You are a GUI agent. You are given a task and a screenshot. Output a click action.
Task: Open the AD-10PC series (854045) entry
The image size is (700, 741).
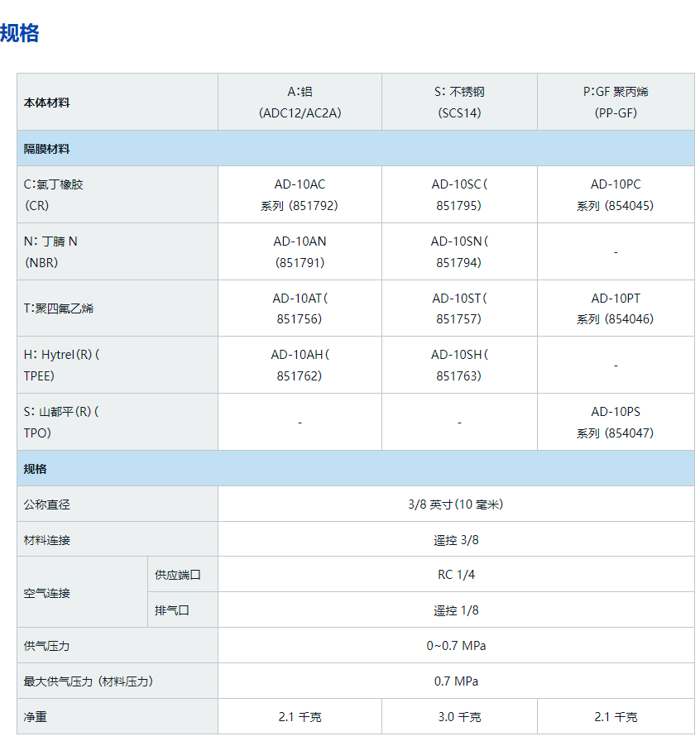[615, 194]
